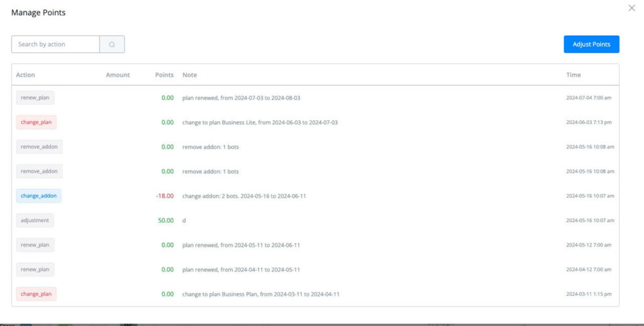The width and height of the screenshot is (644, 326).
Task: Click the Adjust Points button
Action: pyautogui.click(x=591, y=44)
